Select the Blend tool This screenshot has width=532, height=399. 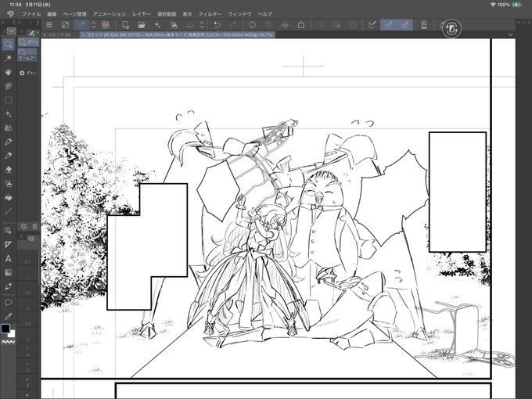[x=9, y=128]
